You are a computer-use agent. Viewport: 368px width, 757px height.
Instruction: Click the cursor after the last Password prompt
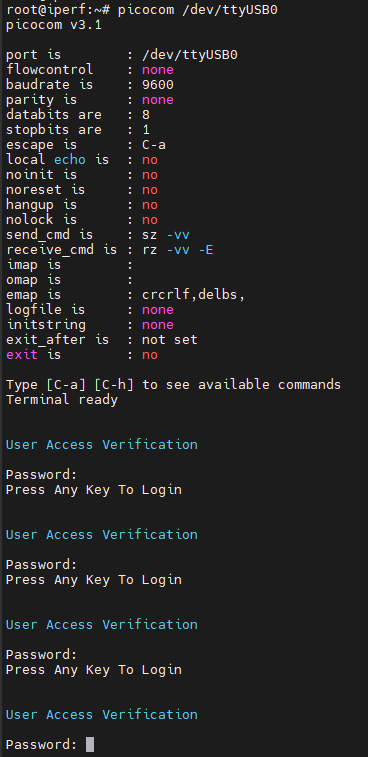[90, 744]
